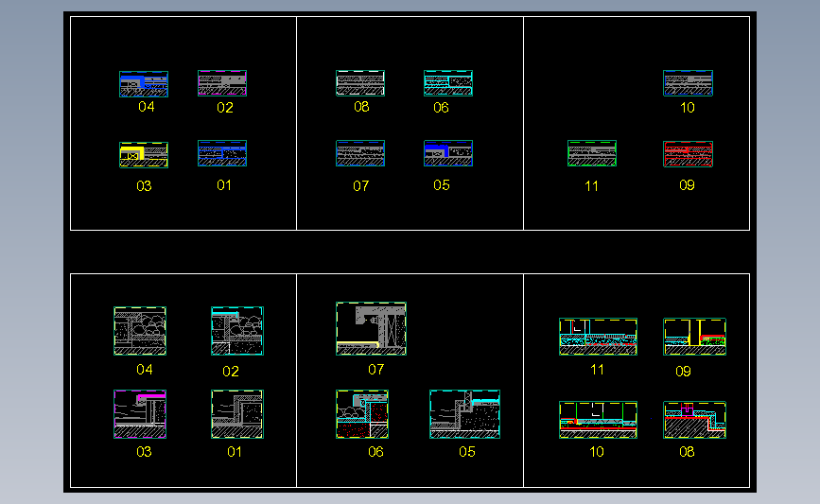The image size is (820, 504).
Task: Select magenta section thumbnail 03 in lower sheet
Action: (140, 414)
